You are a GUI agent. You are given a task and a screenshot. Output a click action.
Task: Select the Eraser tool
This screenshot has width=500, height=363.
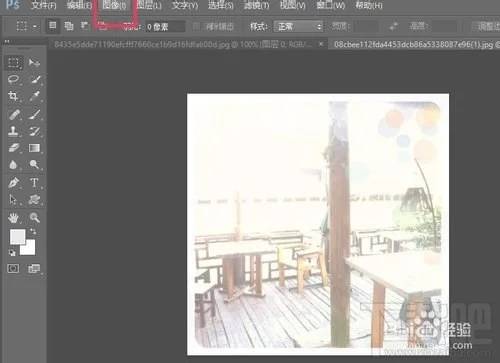coord(13,148)
